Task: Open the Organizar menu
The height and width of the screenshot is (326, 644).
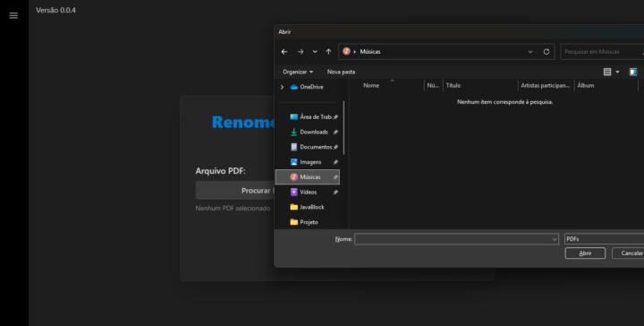Action: (298, 72)
